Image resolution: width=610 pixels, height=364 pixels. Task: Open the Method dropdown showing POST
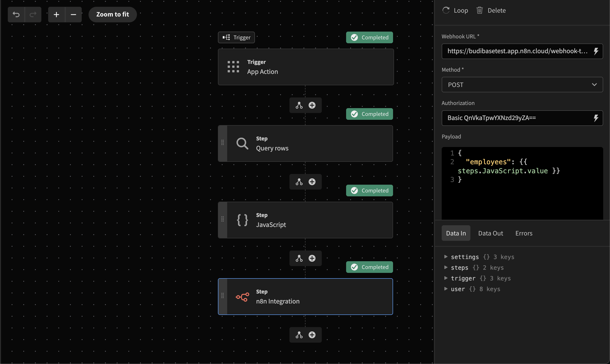[x=522, y=85]
